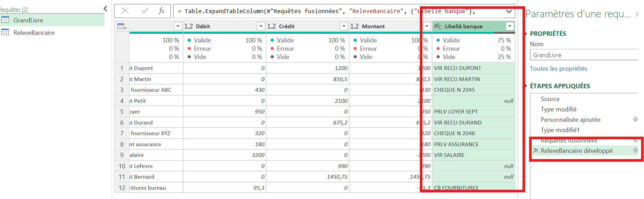
Task: Cancel the formula edit with the X icon
Action: 125,11
